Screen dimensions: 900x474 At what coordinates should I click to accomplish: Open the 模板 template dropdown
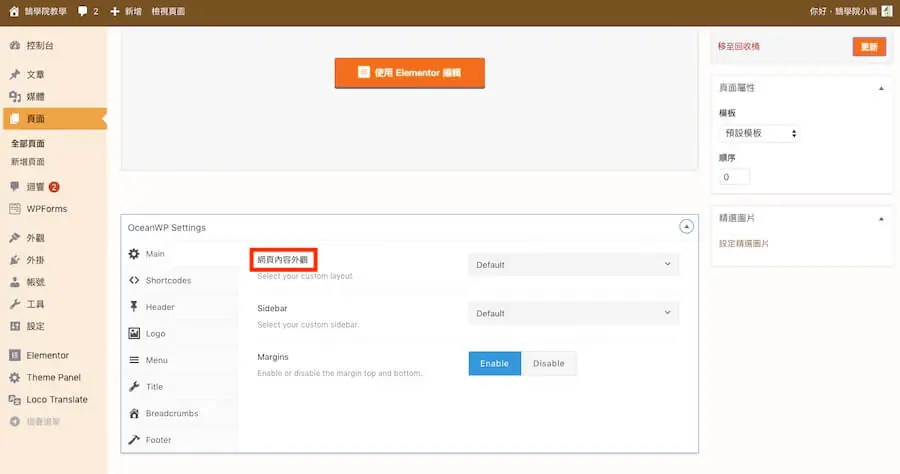[759, 133]
